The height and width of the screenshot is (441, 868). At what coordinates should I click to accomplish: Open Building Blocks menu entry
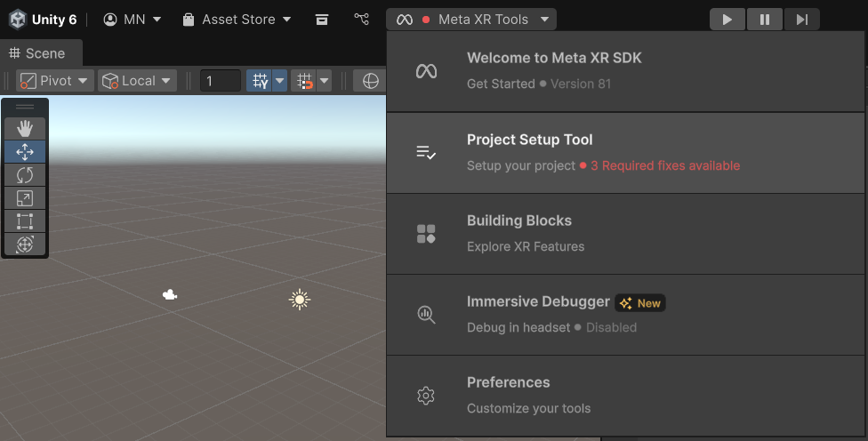[x=625, y=233]
